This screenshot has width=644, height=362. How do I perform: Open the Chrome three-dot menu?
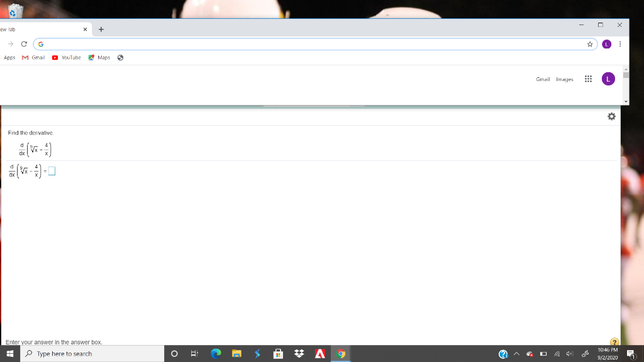coord(620,44)
